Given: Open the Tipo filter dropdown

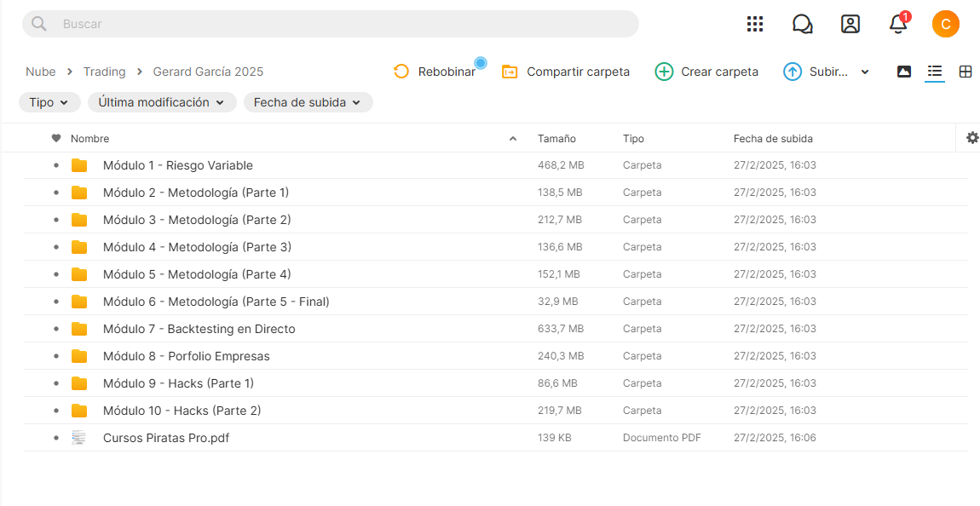Looking at the screenshot, I should pyautogui.click(x=49, y=102).
